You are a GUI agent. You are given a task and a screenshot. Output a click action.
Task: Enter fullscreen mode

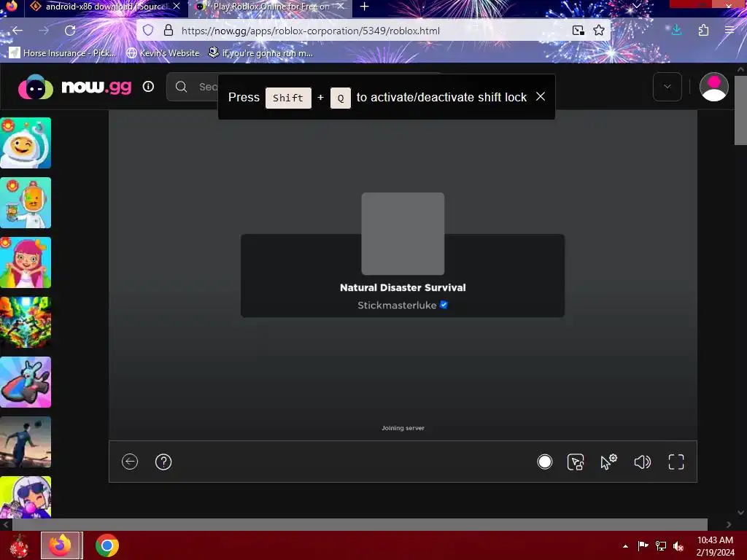[x=676, y=462]
